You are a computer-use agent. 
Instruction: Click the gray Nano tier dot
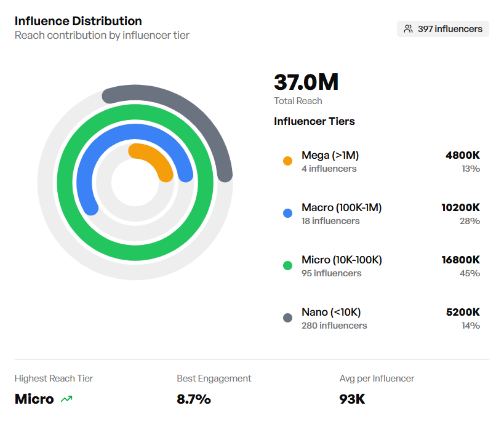coord(287,318)
